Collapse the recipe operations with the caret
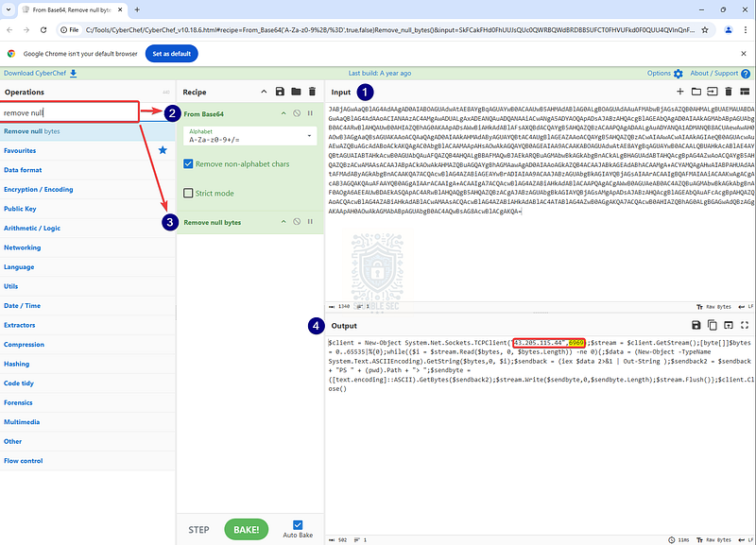The image size is (756, 545). (x=264, y=92)
